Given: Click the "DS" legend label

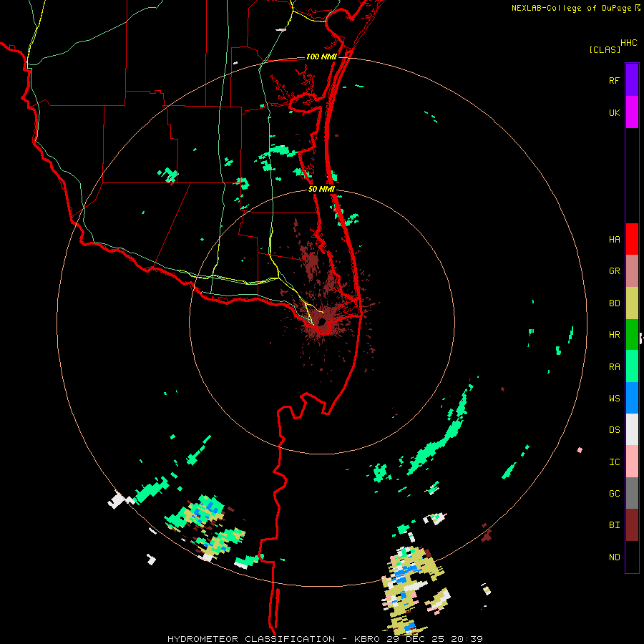Looking at the screenshot, I should point(614,430).
